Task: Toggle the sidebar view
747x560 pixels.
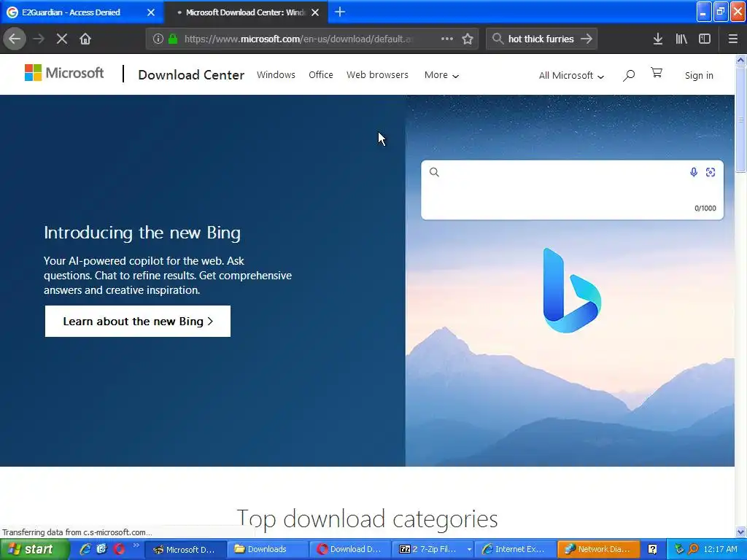Action: (705, 39)
